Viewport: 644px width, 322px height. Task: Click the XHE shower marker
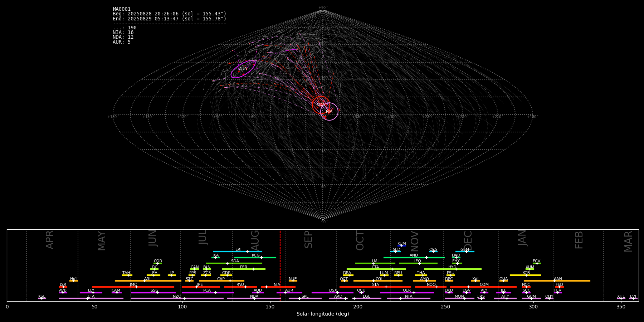(621, 298)
